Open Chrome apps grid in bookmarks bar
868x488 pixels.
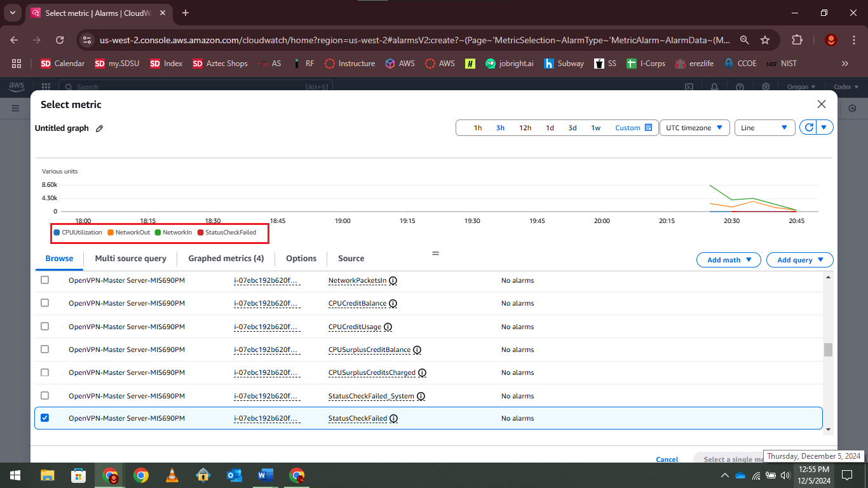click(17, 64)
